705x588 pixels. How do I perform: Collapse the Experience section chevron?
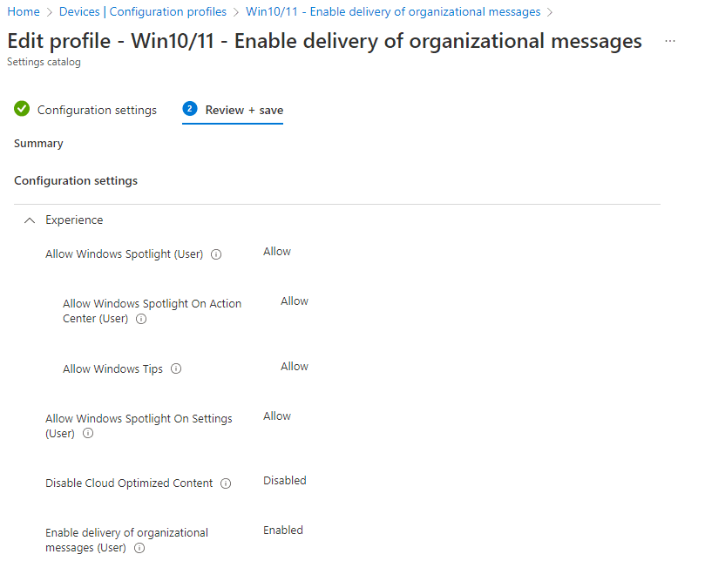tap(30, 220)
